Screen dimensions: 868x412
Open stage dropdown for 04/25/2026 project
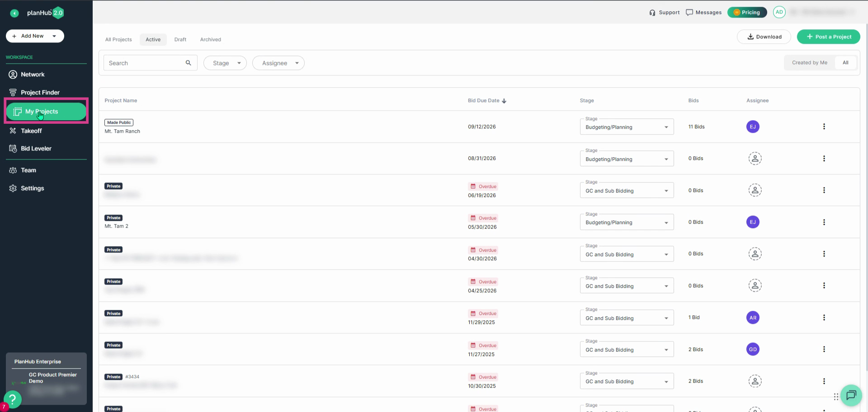(627, 286)
